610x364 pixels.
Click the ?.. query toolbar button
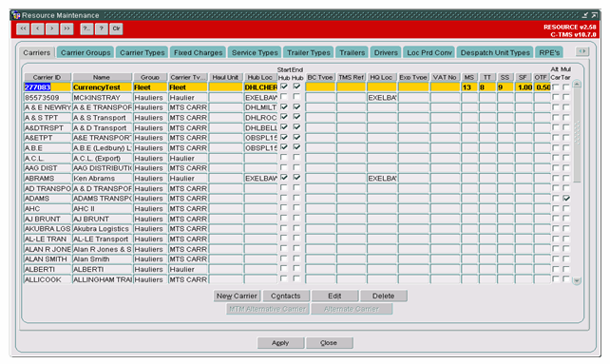point(86,29)
